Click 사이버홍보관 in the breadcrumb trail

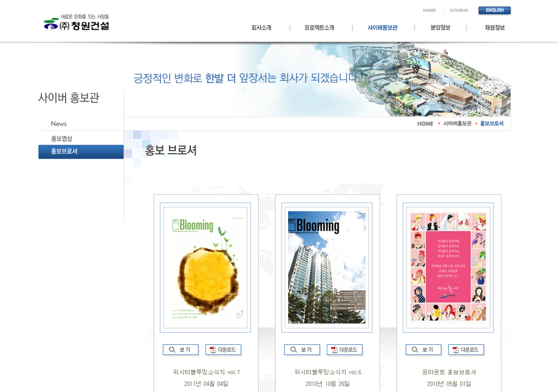457,124
